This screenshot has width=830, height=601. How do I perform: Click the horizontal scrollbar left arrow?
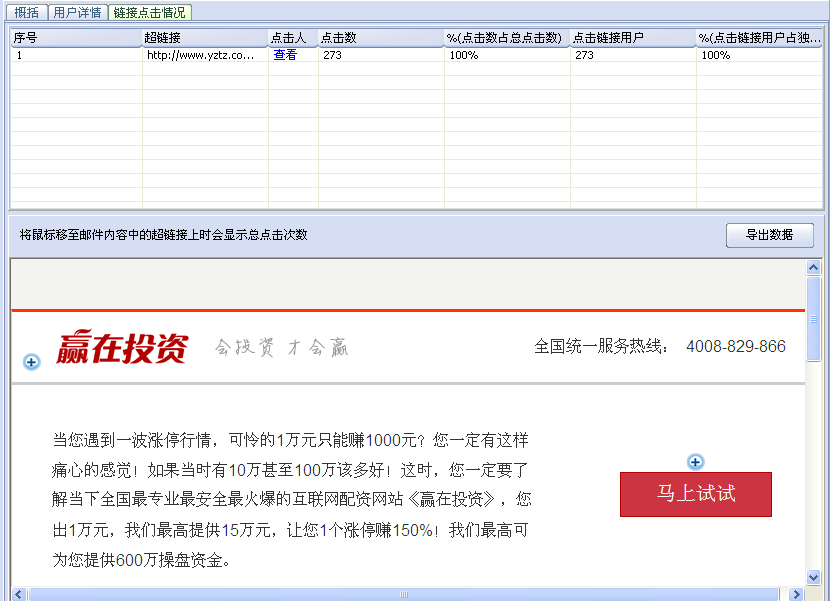coord(19,594)
